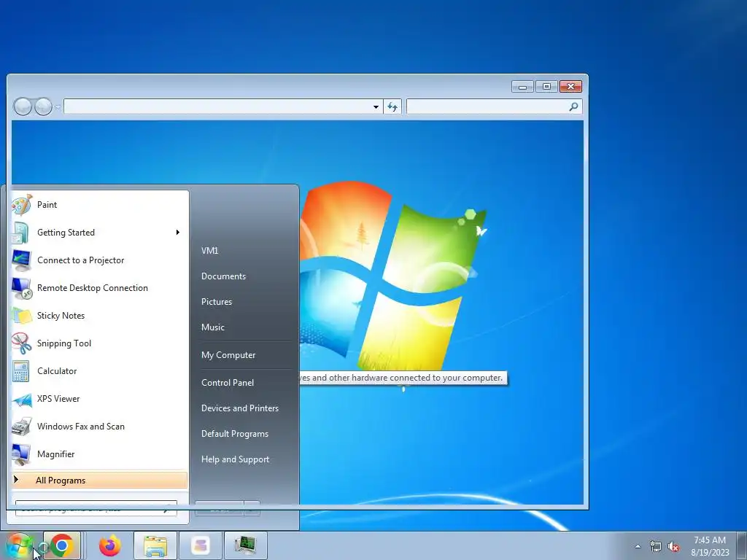Open XPS Viewer icon
Image resolution: width=747 pixels, height=560 pixels.
tap(21, 399)
